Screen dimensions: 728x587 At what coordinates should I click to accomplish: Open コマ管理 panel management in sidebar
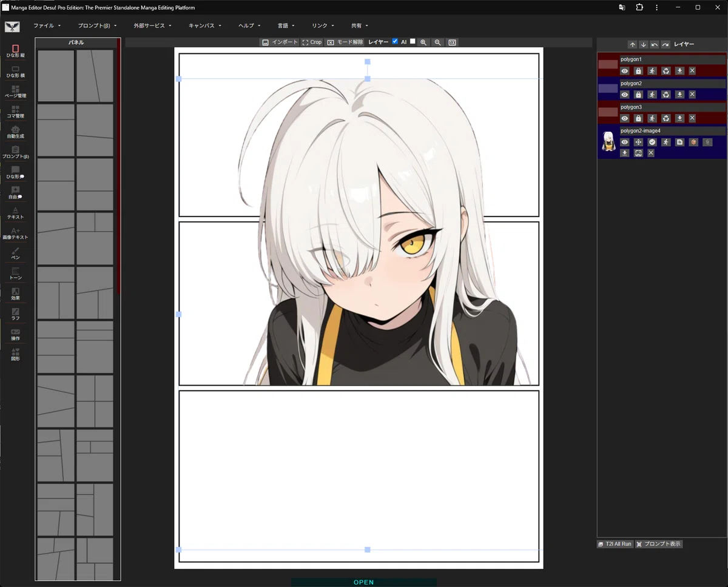(x=15, y=112)
